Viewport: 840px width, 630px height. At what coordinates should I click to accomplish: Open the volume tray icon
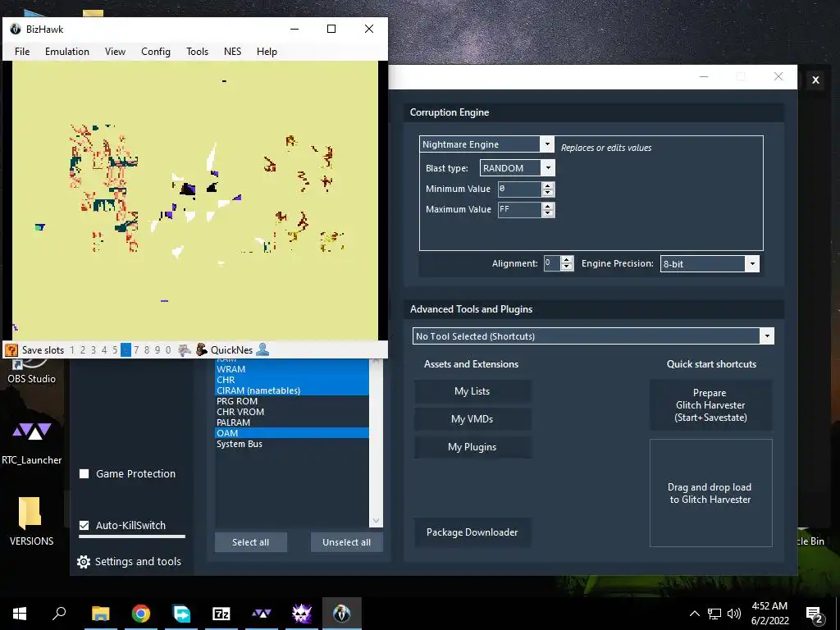click(734, 614)
